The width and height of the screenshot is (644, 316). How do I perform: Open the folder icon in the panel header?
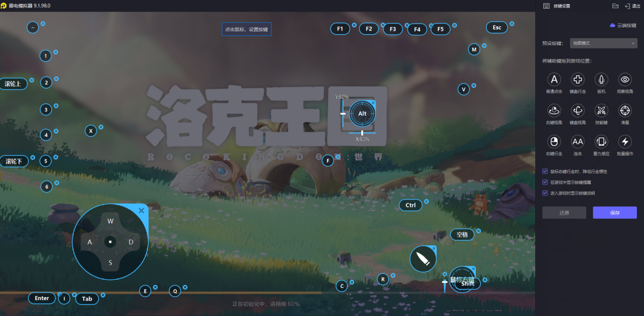(615, 6)
